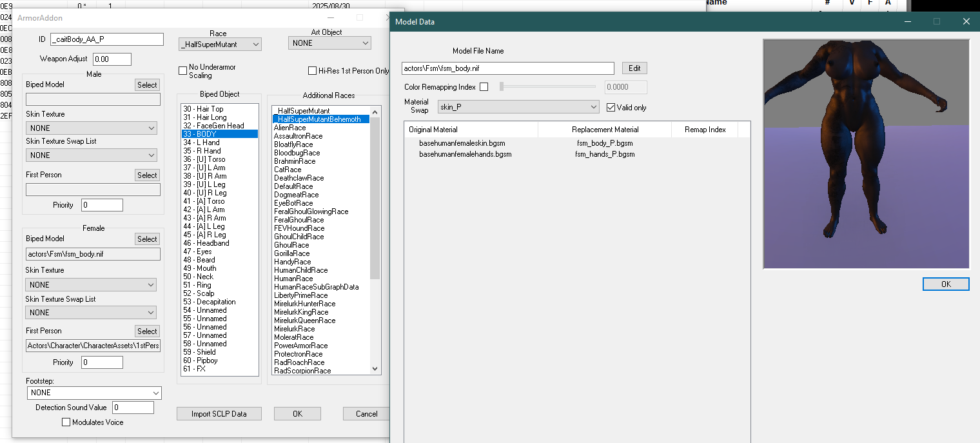Select GhoulRace in Additional Races

[x=321, y=245]
